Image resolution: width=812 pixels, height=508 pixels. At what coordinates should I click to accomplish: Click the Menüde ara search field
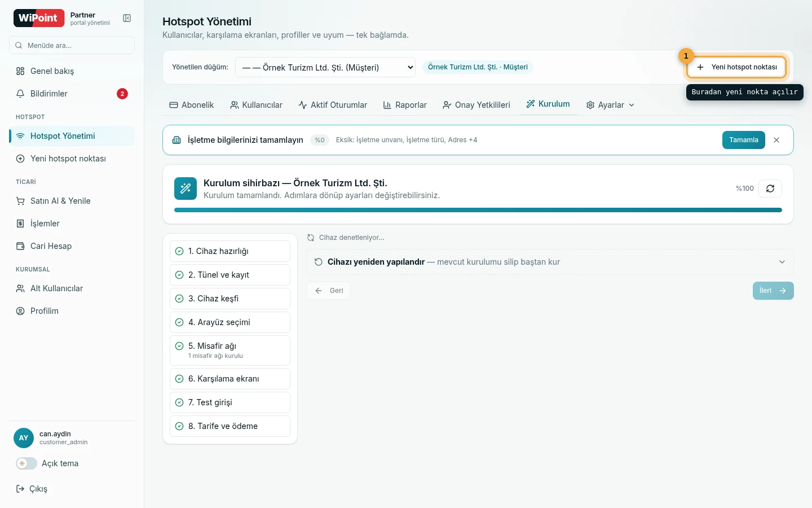coord(72,45)
